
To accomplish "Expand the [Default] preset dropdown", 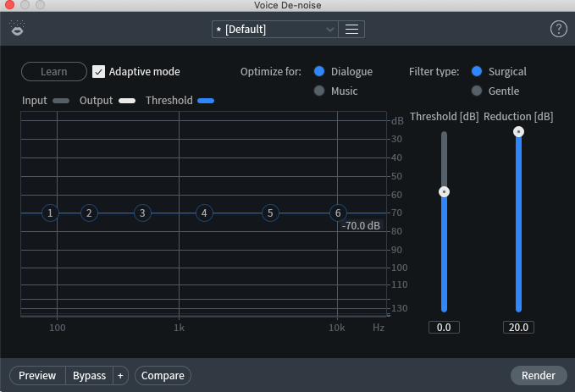I will (x=275, y=30).
